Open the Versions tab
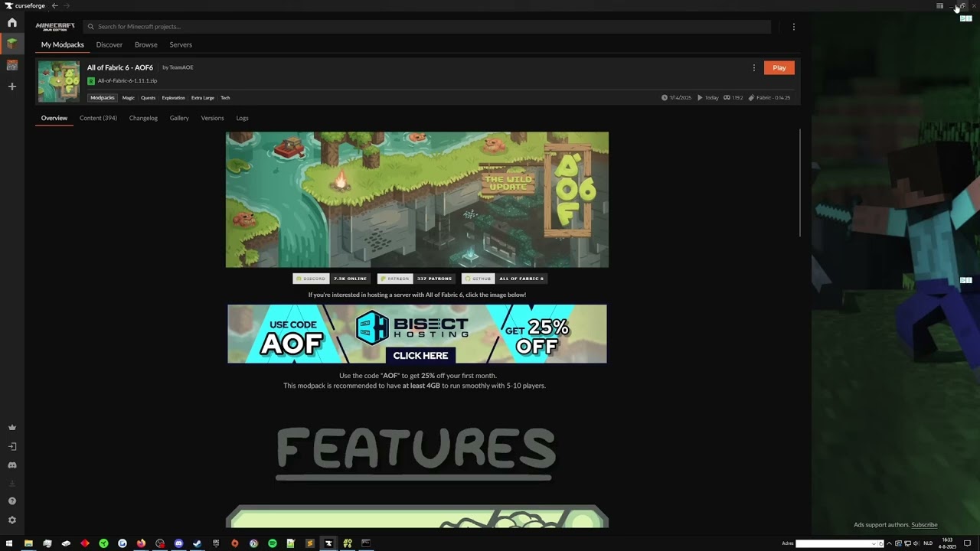Viewport: 980px width, 551px height. coord(213,118)
